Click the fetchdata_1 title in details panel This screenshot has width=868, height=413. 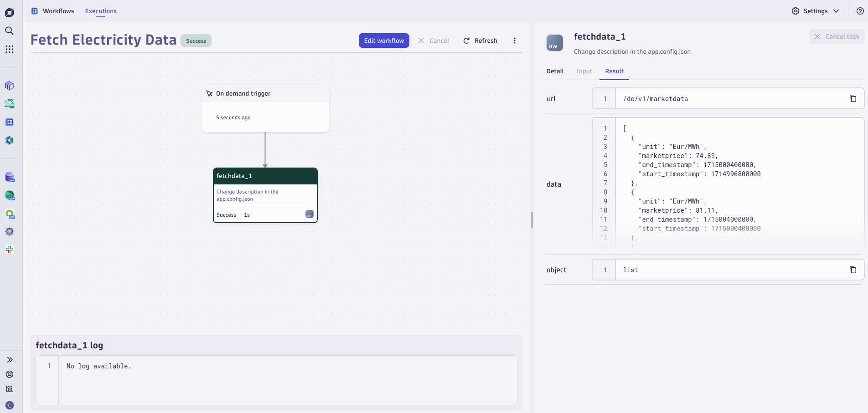[x=599, y=36]
